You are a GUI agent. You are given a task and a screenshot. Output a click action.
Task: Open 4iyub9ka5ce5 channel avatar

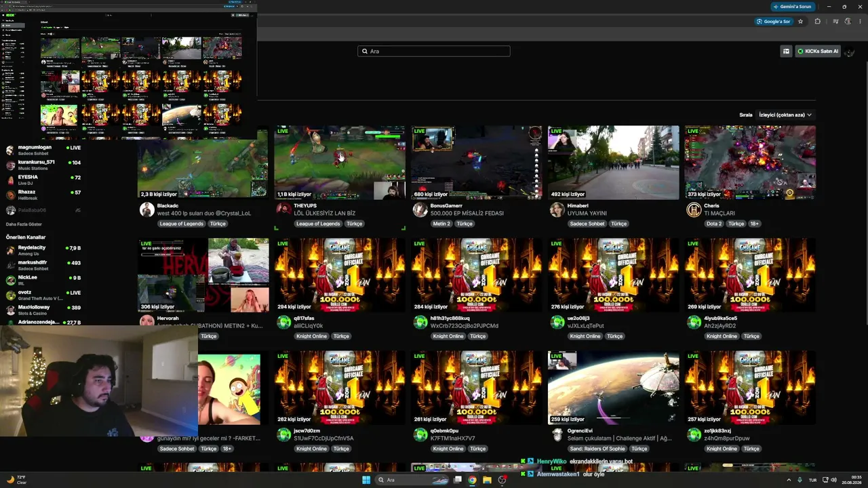694,322
